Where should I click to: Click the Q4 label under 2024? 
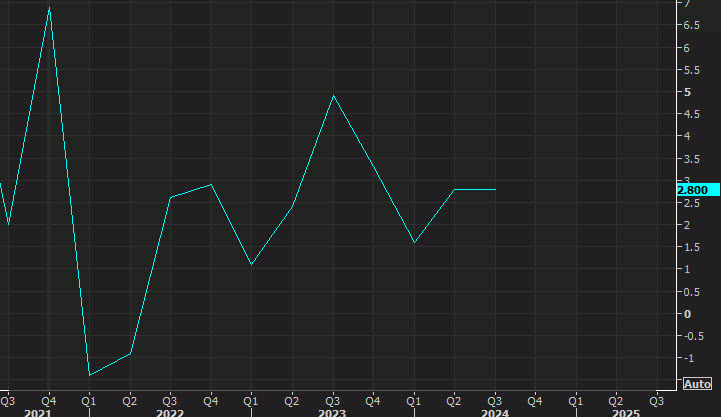click(536, 399)
